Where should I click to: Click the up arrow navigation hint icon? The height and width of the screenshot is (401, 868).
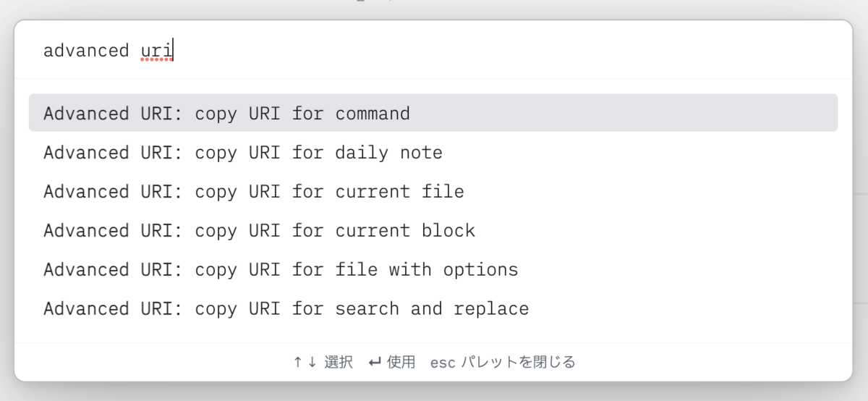[x=297, y=362]
